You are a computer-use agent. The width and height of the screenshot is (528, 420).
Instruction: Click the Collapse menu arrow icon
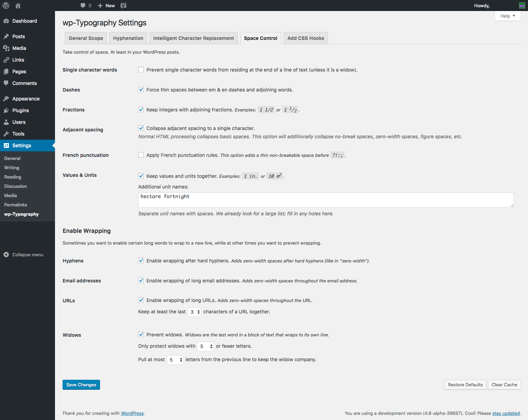coord(6,255)
